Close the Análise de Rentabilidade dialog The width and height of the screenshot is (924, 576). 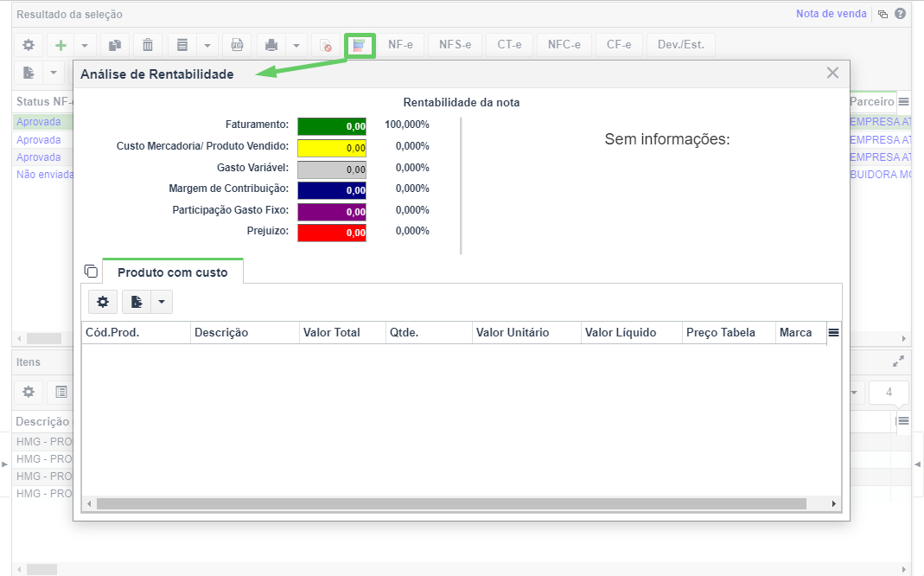point(832,73)
